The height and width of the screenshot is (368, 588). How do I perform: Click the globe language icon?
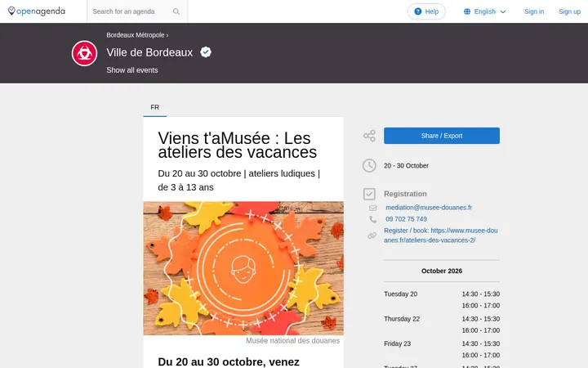[467, 11]
